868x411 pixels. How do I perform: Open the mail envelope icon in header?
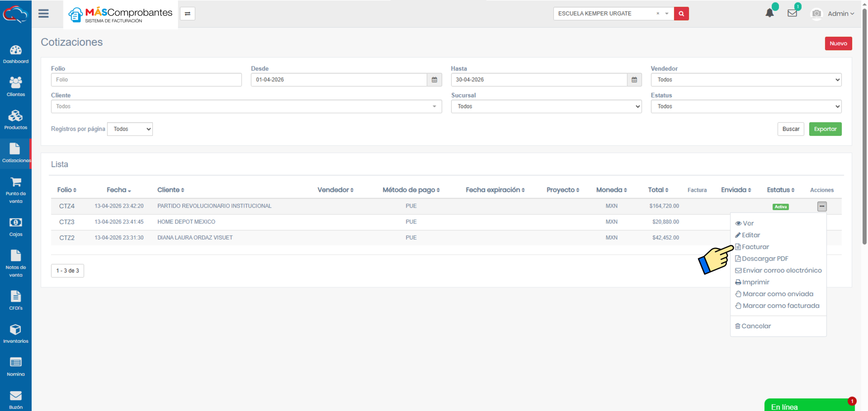(792, 13)
